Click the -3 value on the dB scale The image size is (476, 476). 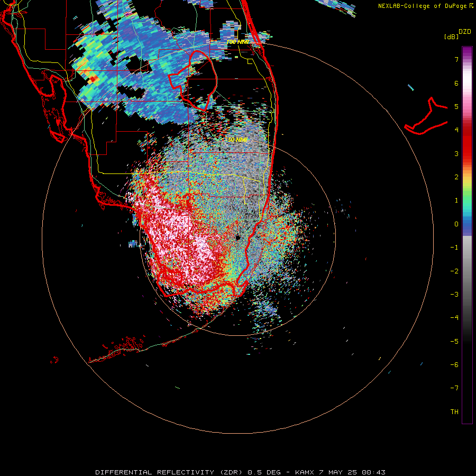click(x=454, y=295)
